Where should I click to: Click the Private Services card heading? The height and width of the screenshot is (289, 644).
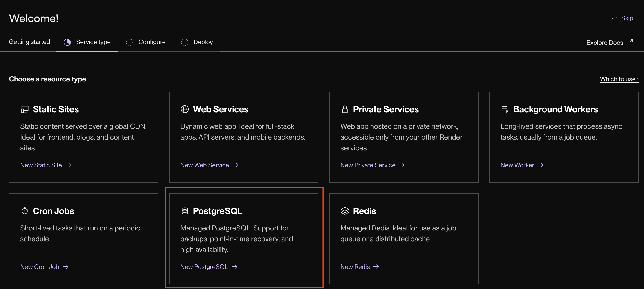click(x=386, y=109)
